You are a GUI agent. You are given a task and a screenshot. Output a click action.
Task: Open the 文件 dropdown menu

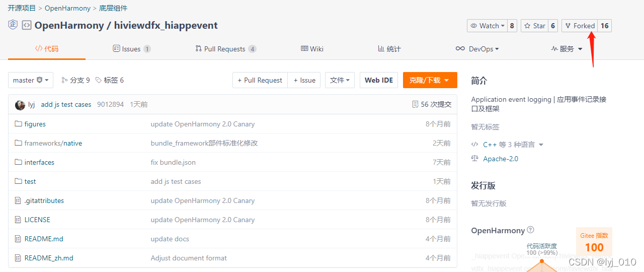coord(340,80)
